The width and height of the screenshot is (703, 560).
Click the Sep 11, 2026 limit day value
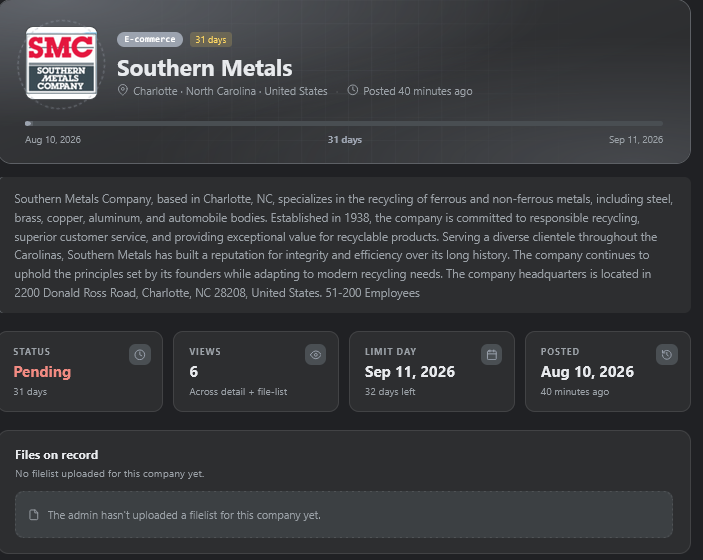(410, 372)
